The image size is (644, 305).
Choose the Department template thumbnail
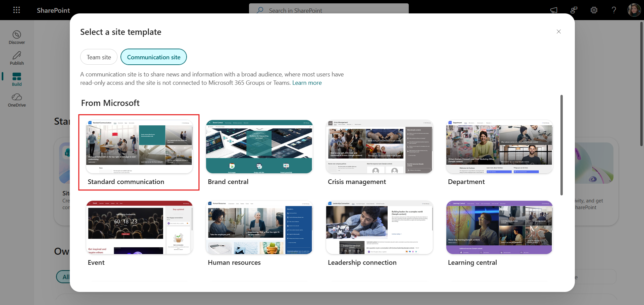[499, 147]
